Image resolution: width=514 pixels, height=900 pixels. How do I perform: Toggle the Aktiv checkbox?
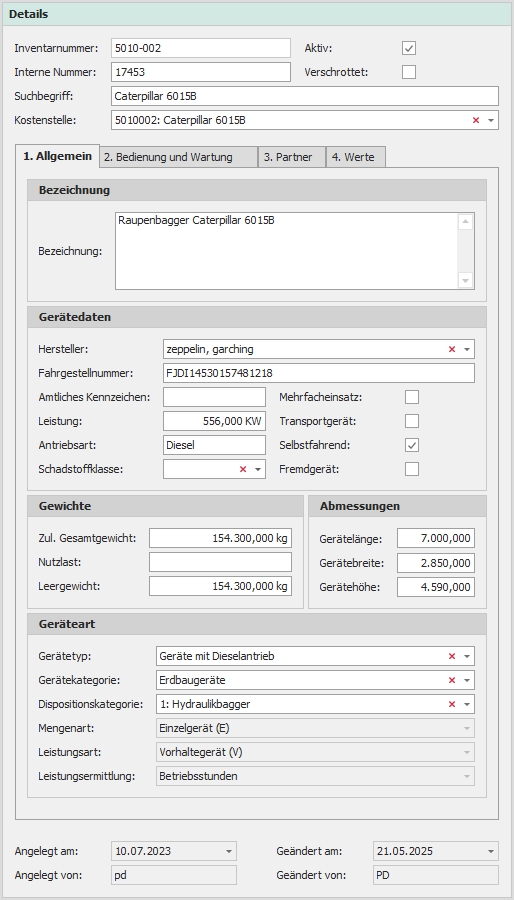409,48
